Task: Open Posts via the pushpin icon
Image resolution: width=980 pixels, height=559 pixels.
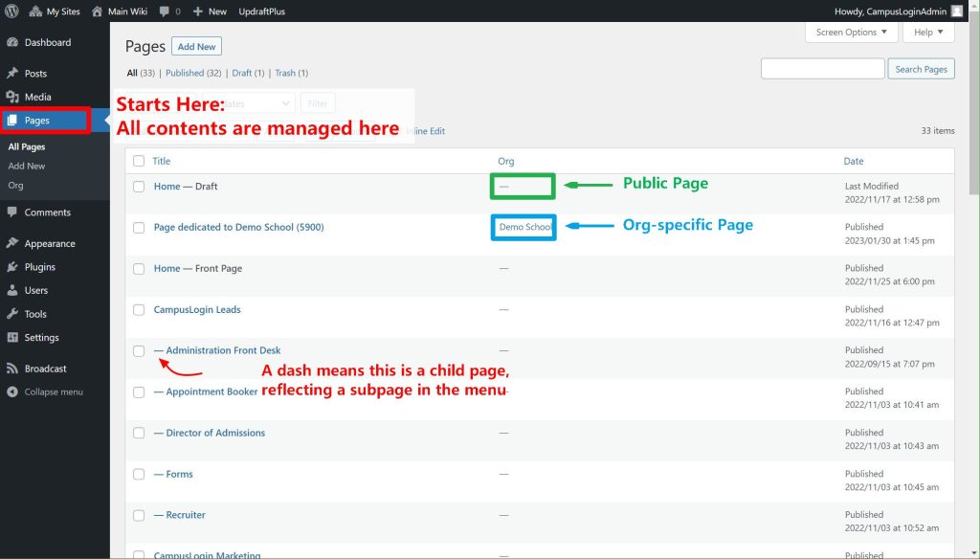Action: (x=12, y=74)
